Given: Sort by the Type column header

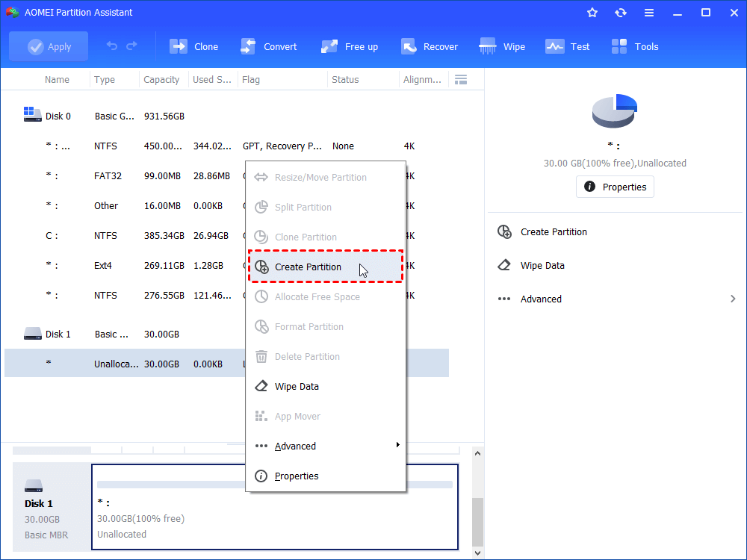Looking at the screenshot, I should click(x=105, y=80).
